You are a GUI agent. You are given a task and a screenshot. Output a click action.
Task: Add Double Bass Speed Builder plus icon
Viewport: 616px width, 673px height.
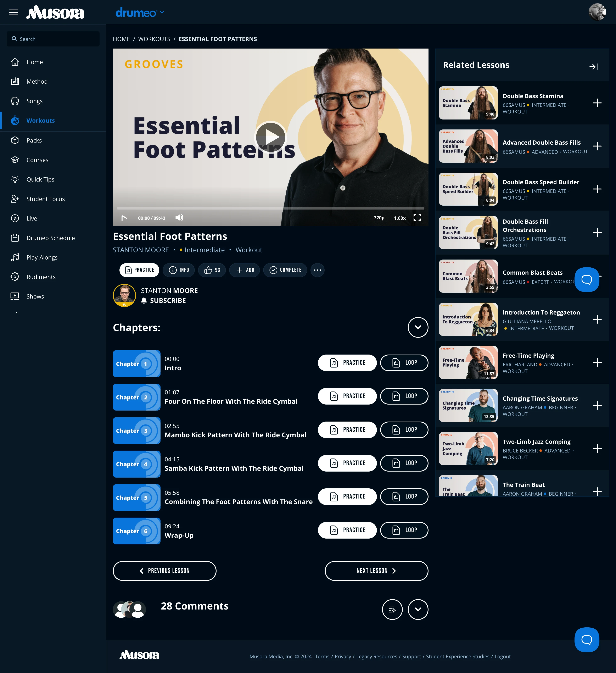pos(597,189)
